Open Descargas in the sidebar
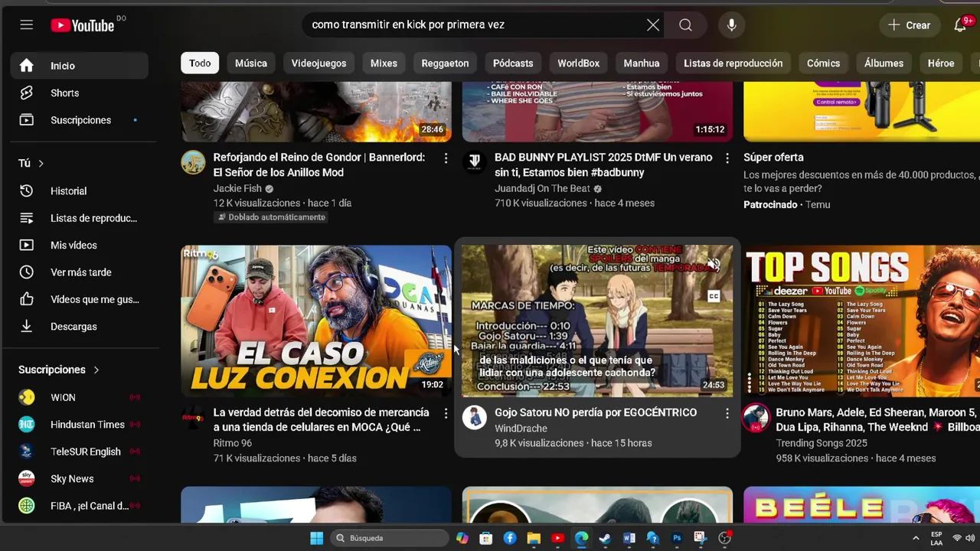 tap(80, 326)
